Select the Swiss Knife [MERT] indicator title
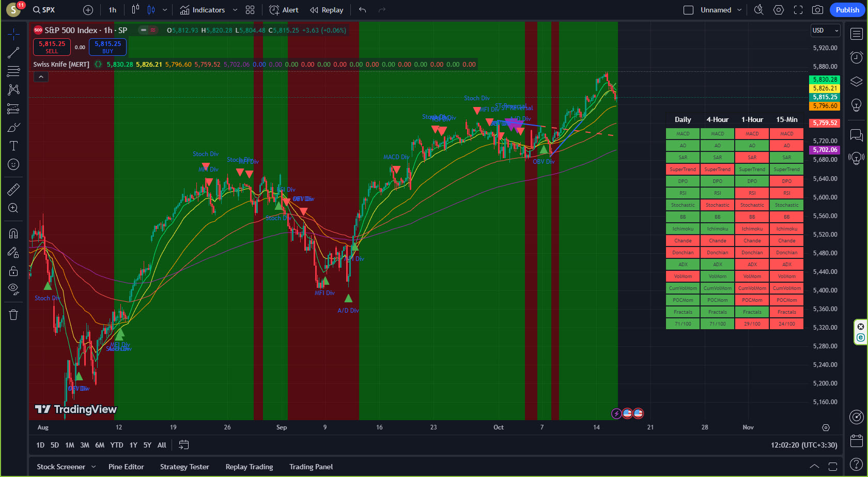This screenshot has height=477, width=868. (x=61, y=65)
